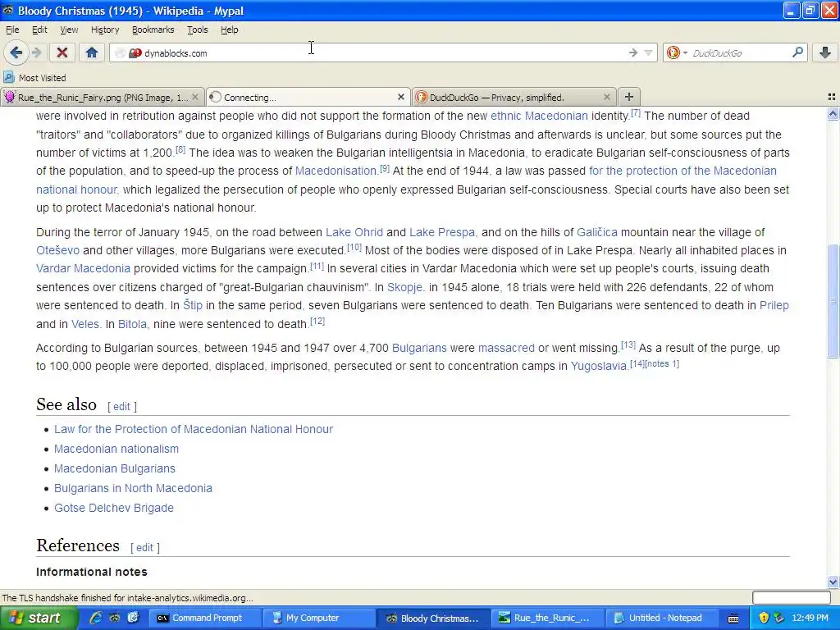The width and height of the screenshot is (840, 630).
Task: Open the Lake Prespa link
Action: (442, 232)
